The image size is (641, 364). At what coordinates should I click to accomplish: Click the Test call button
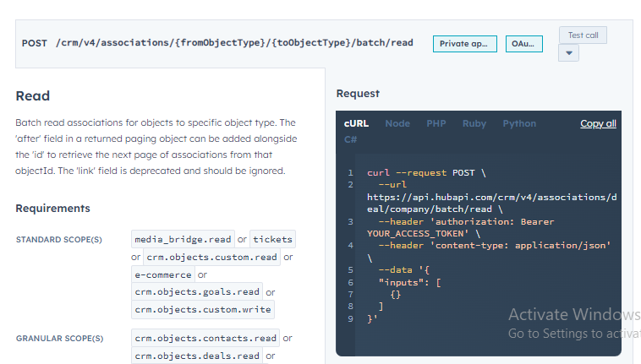(x=583, y=35)
